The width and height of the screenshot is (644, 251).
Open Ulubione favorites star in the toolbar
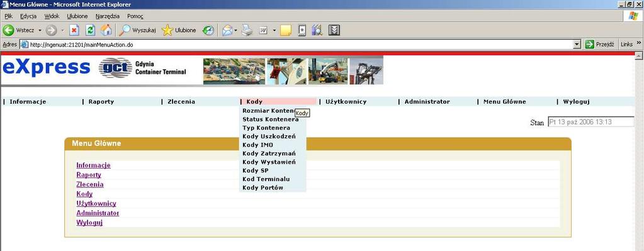179,30
